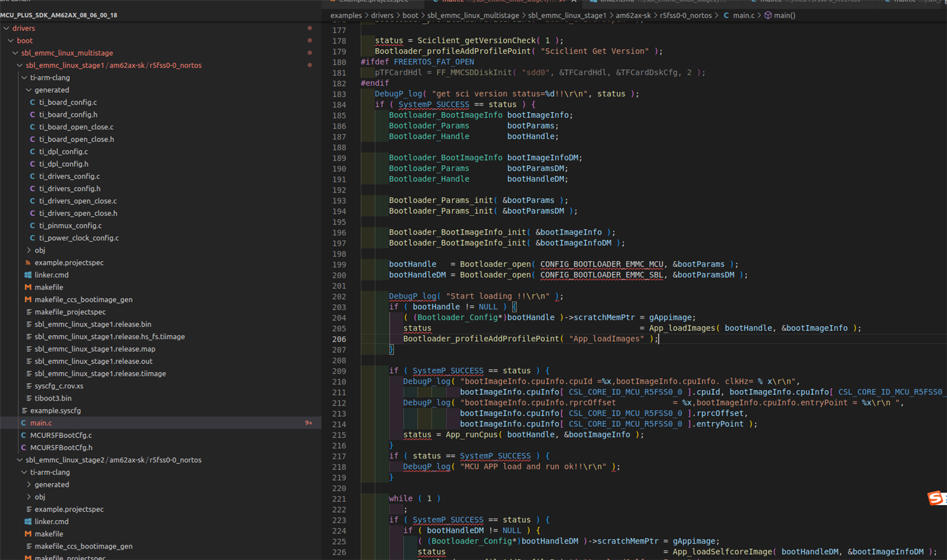
Task: Click the file icon of tiboot3.bin
Action: pos(28,398)
